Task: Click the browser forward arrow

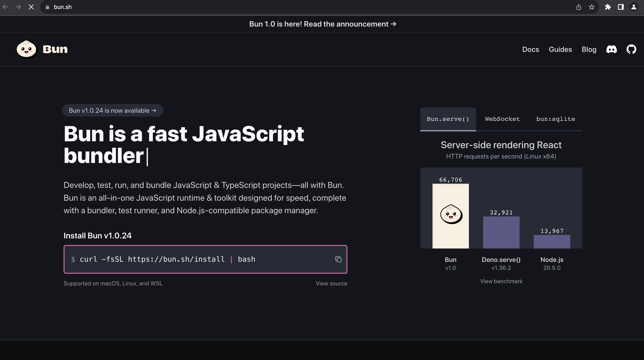Action: [x=18, y=7]
